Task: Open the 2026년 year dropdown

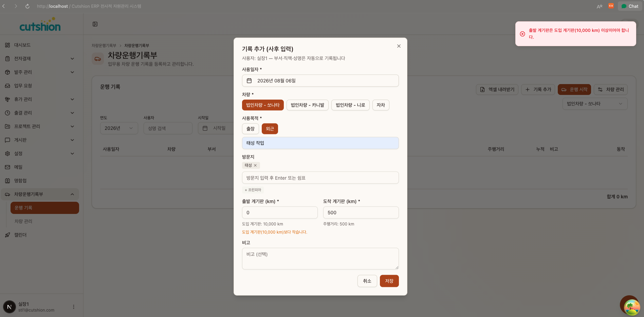Action: click(x=119, y=128)
